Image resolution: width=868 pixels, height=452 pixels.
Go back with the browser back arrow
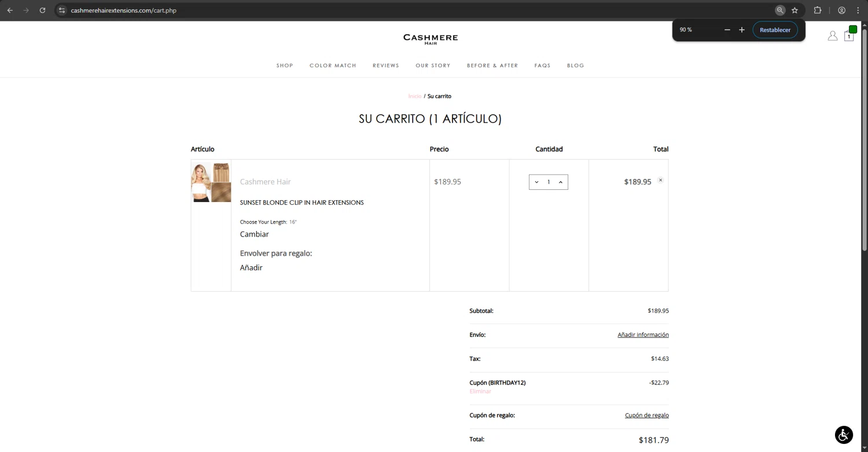[10, 10]
